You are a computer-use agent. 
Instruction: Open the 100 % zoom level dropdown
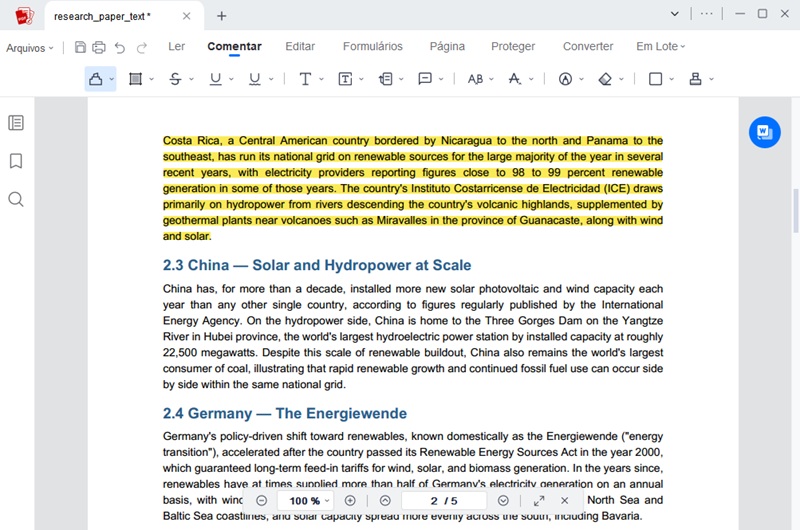pyautogui.click(x=305, y=500)
